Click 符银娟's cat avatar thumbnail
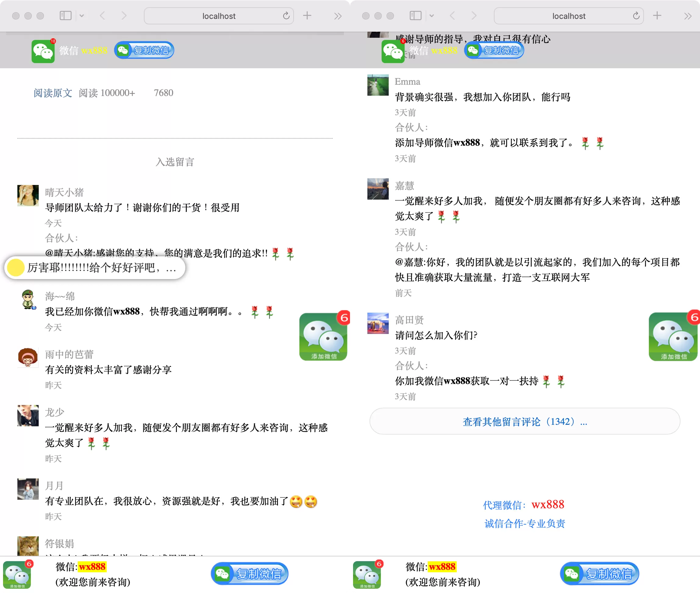This screenshot has width=700, height=593. (x=28, y=546)
